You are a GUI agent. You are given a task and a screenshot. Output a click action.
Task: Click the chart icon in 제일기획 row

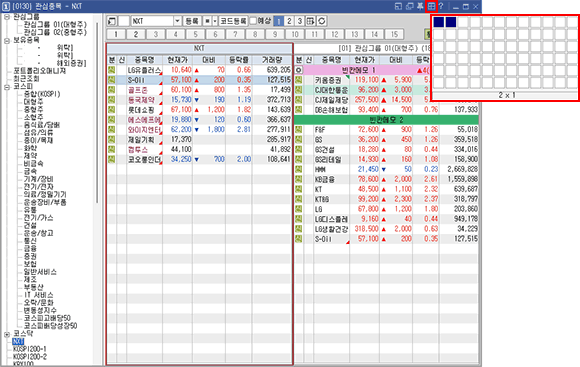pyautogui.click(x=112, y=139)
